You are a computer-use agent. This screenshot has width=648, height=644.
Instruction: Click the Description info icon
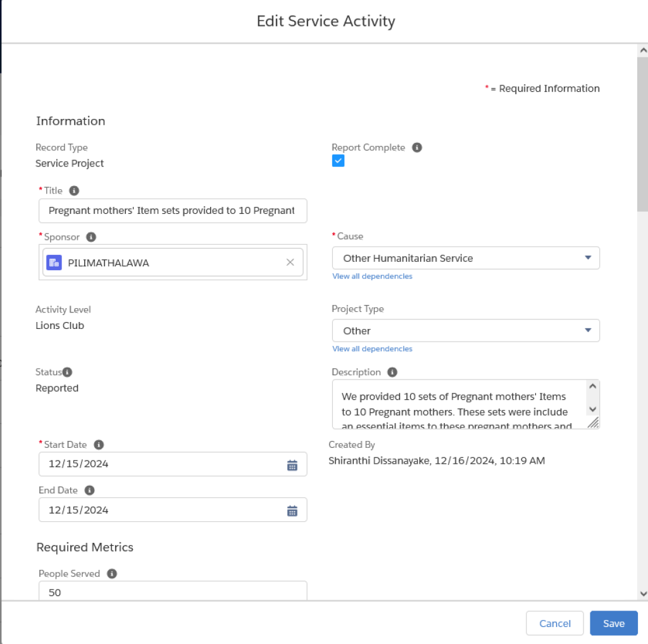pyautogui.click(x=392, y=372)
